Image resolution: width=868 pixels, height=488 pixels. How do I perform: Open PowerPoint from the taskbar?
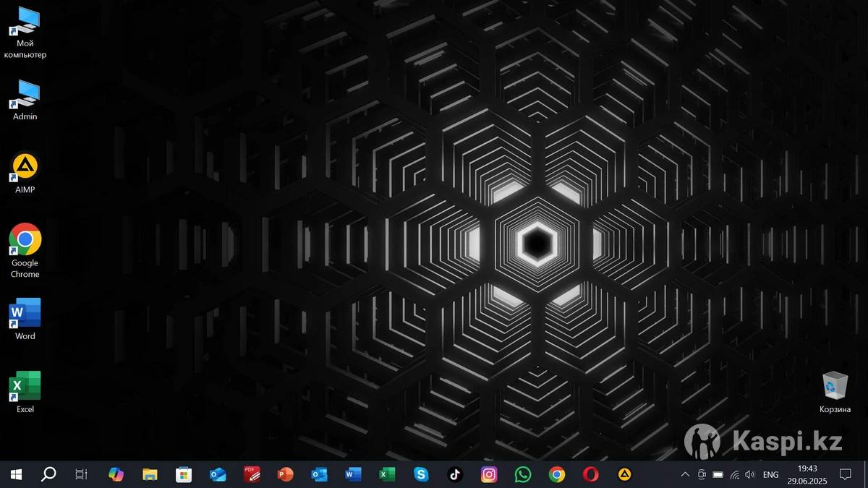tap(286, 474)
